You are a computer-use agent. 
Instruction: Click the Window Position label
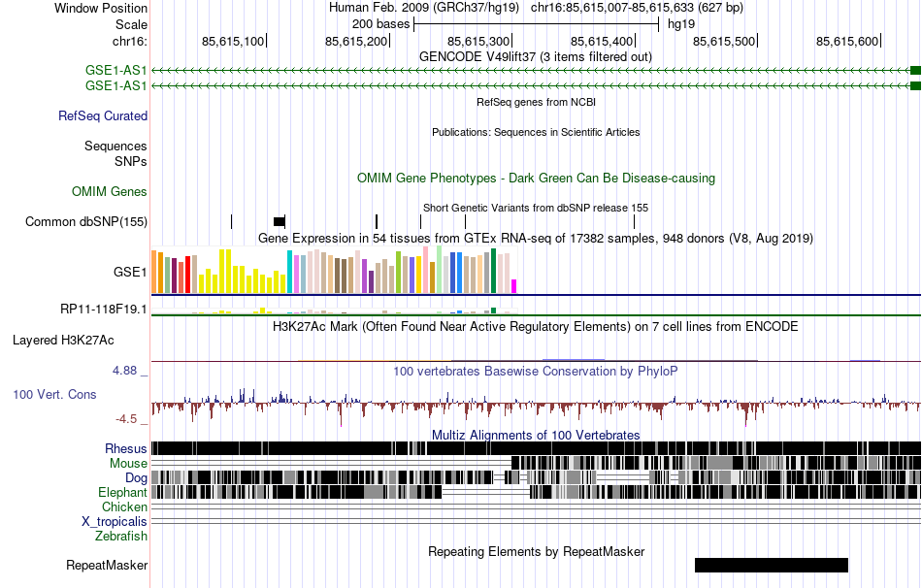[x=101, y=8]
